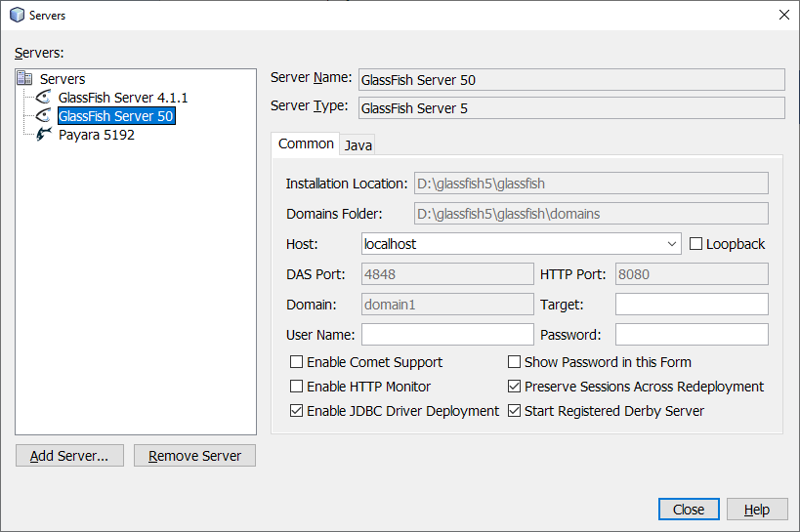Switch to the Common tab
800x532 pixels.
click(306, 143)
